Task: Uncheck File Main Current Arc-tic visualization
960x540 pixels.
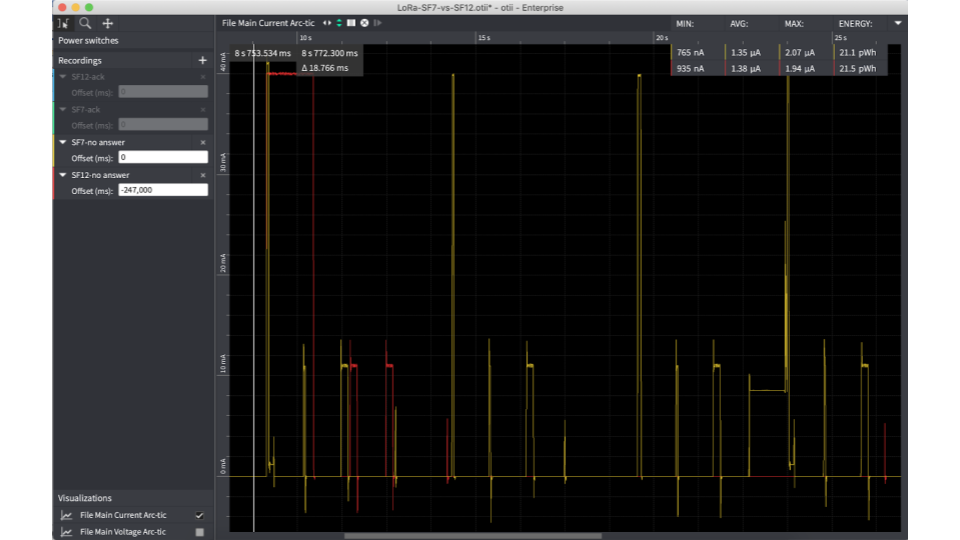Action: click(x=199, y=515)
